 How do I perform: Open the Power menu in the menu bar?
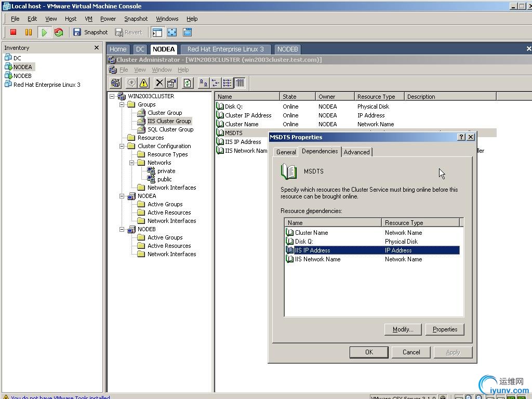108,19
